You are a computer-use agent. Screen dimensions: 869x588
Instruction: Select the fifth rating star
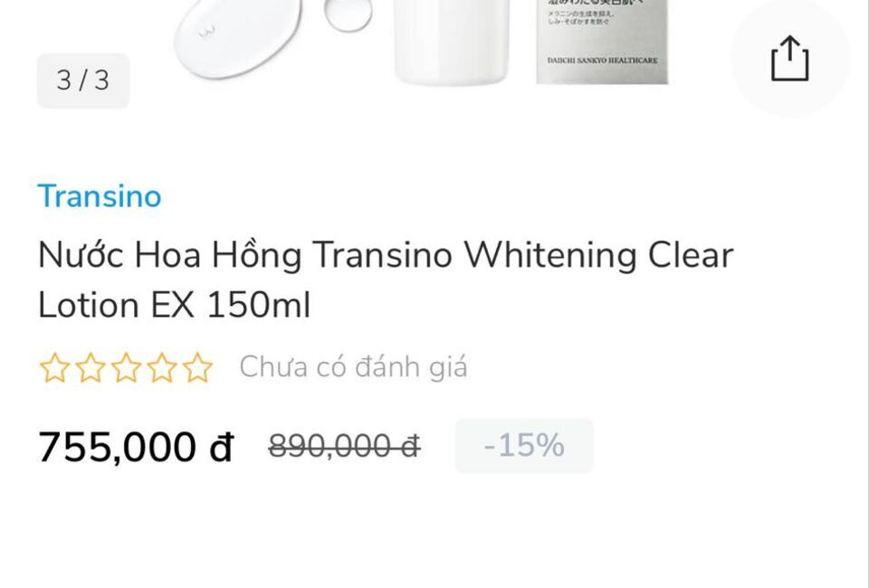(197, 367)
